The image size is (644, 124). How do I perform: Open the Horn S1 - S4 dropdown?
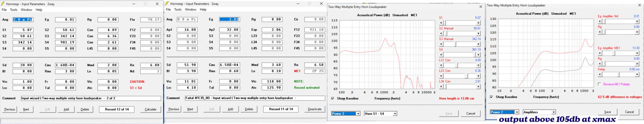pyautogui.click(x=395, y=114)
